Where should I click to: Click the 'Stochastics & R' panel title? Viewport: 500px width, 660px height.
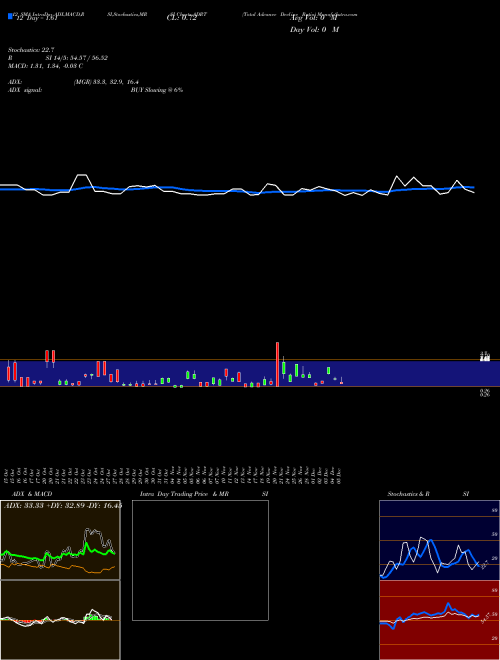pyautogui.click(x=408, y=494)
